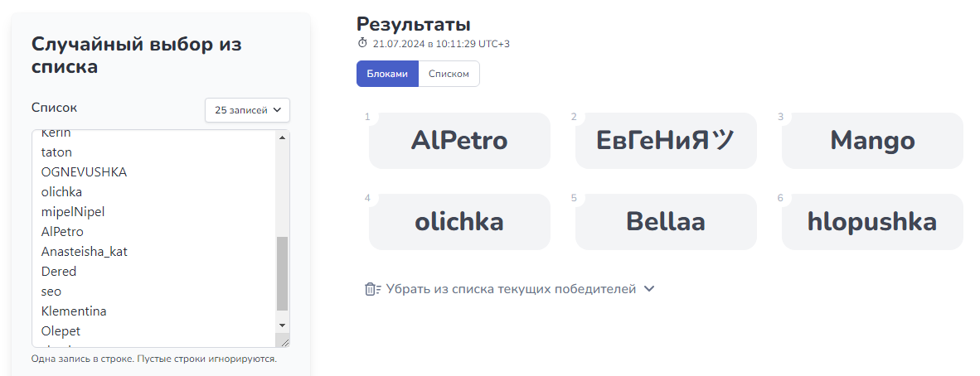Viewport: 980px width, 376px height.
Task: Click the trash icon beside "Убрать из списка"
Action: (372, 289)
